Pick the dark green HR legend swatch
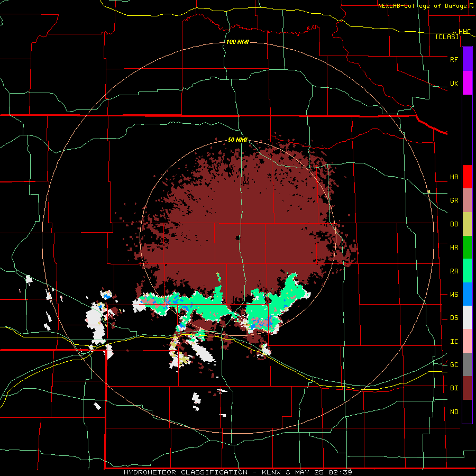The width and height of the screenshot is (476, 476). click(467, 248)
